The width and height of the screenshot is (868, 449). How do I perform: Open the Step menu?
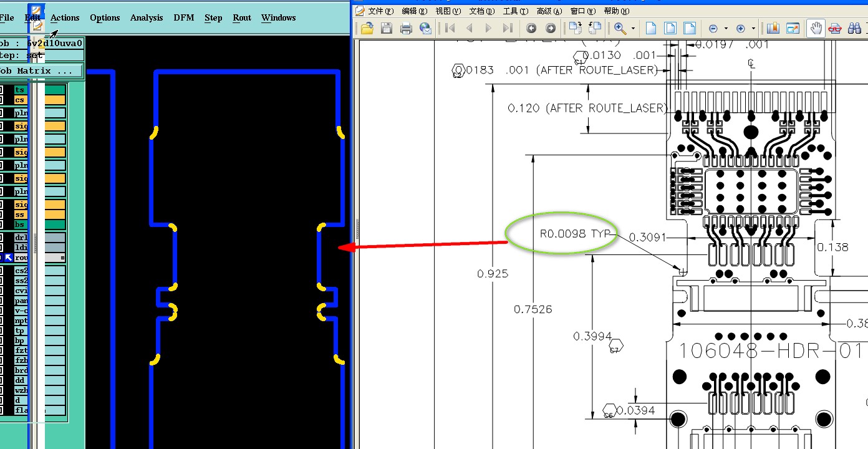point(213,17)
